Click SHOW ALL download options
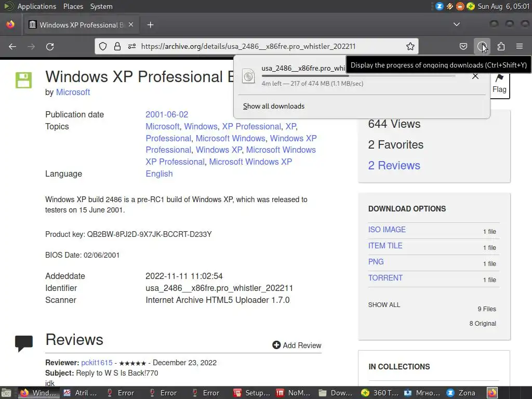Screen dimensions: 532x399 pos(384,304)
